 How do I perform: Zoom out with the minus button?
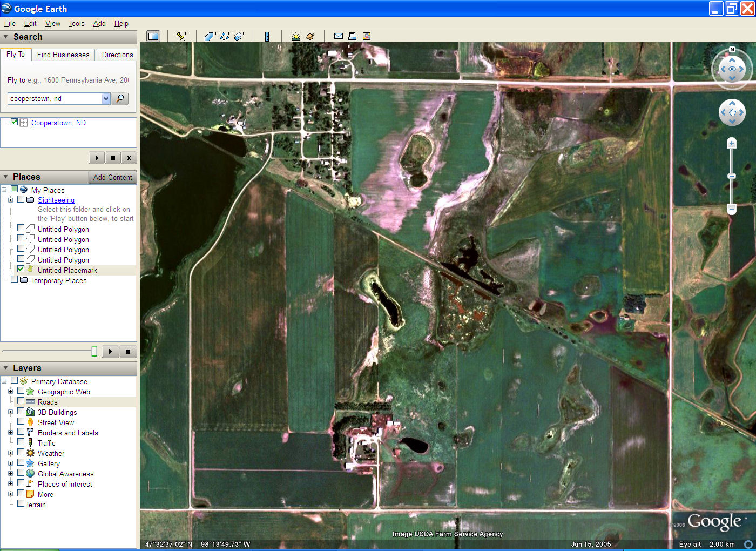pos(732,209)
